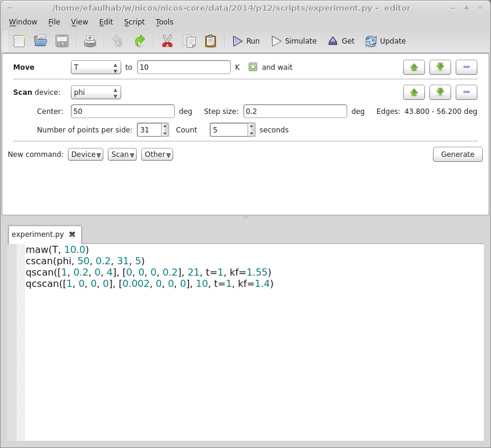Click the green Redo arrow icon
The image size is (491, 448).
[140, 41]
